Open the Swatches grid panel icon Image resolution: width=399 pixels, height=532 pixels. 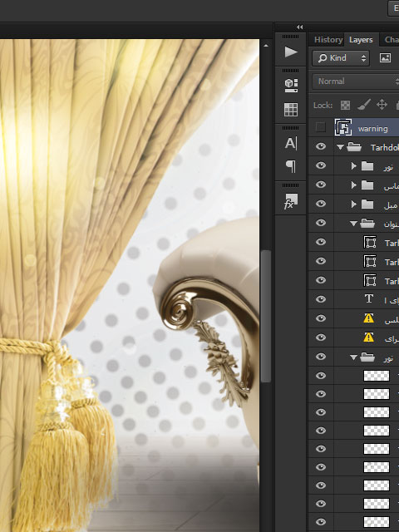point(291,110)
